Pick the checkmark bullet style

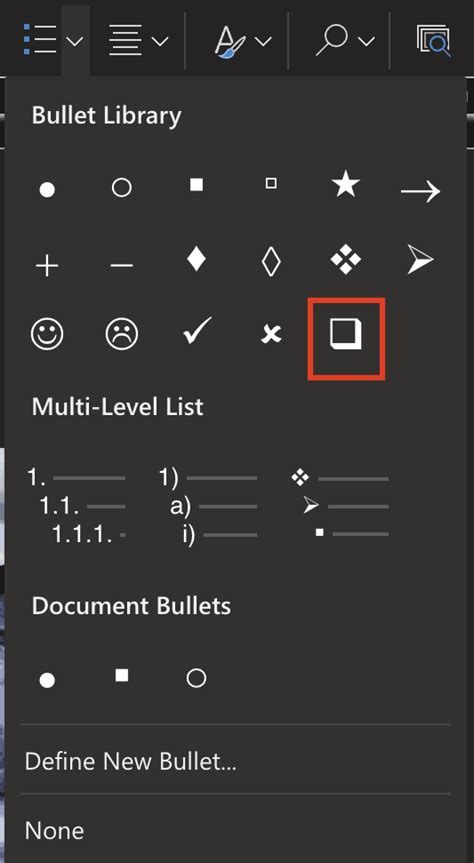coord(197,333)
